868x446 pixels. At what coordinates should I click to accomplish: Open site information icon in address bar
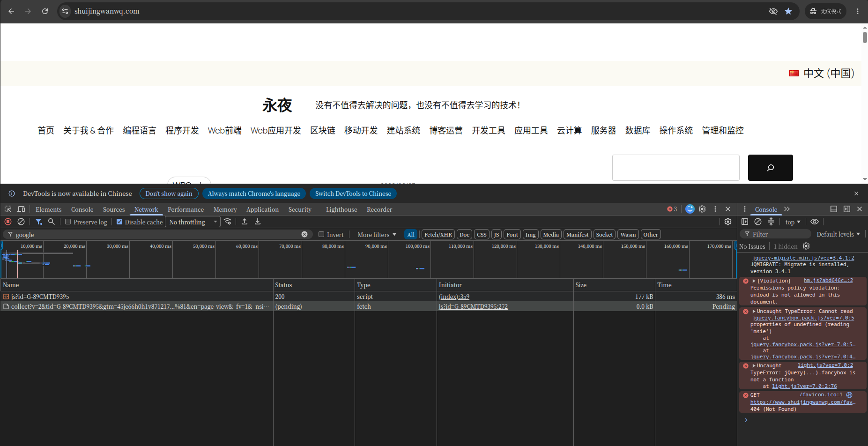(x=65, y=11)
